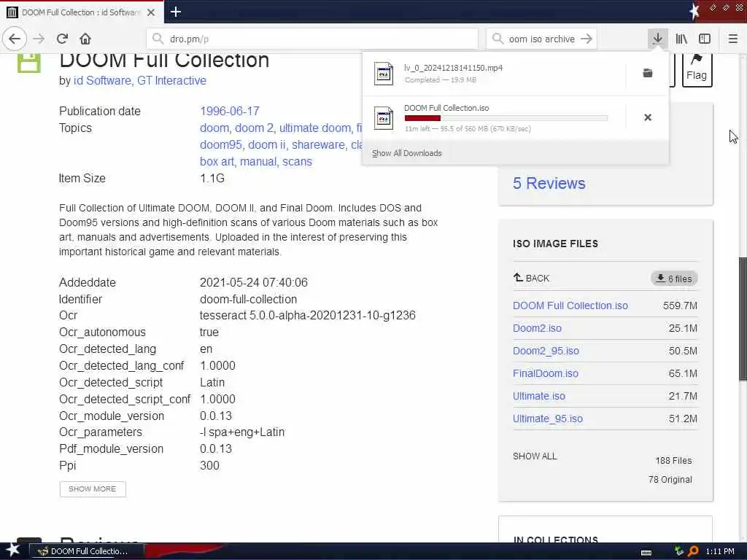Focus the URL address bar

(x=312, y=39)
